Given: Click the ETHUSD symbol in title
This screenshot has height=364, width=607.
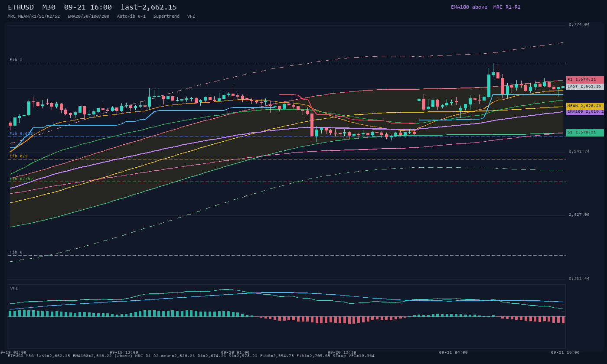Looking at the screenshot, I should point(21,7).
